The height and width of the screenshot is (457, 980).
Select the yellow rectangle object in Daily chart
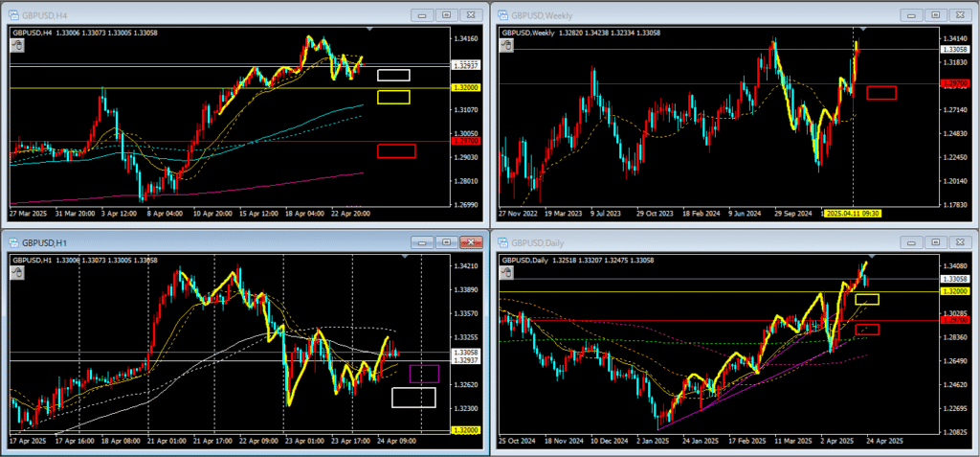coord(867,299)
